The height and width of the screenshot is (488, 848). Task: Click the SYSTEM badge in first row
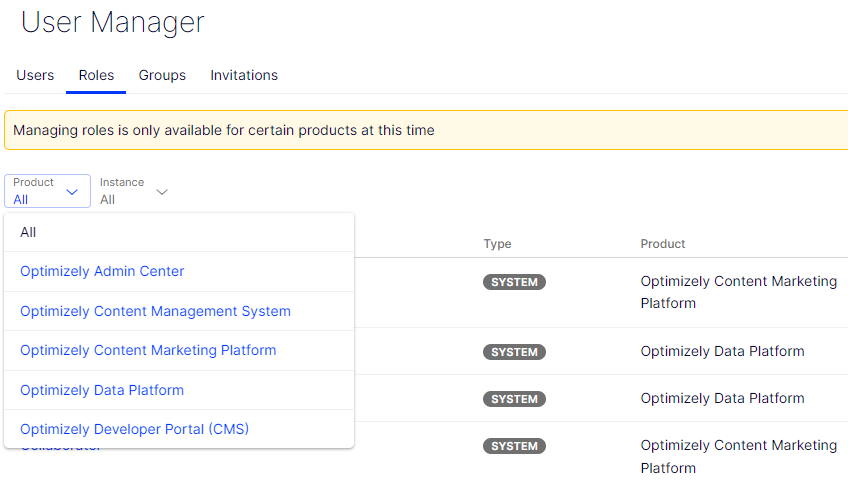514,282
